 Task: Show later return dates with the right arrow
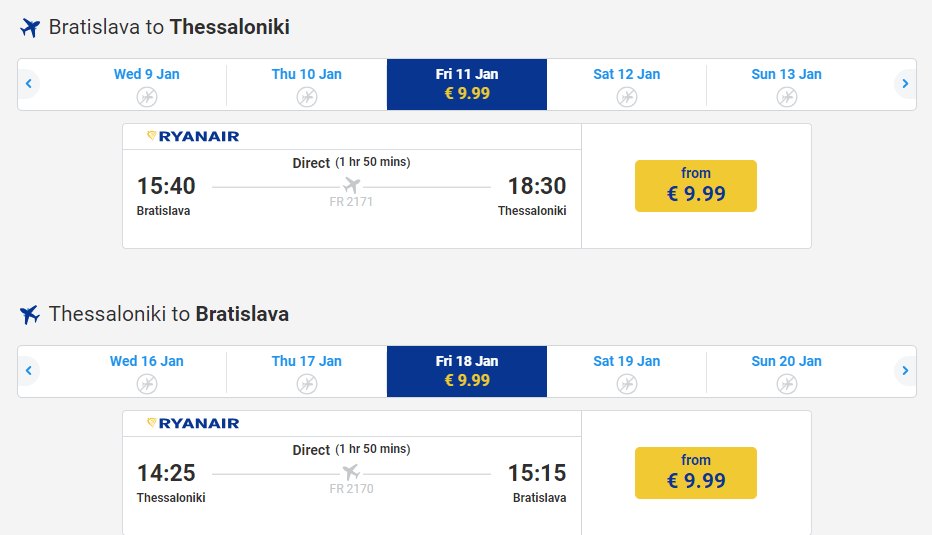tap(905, 371)
